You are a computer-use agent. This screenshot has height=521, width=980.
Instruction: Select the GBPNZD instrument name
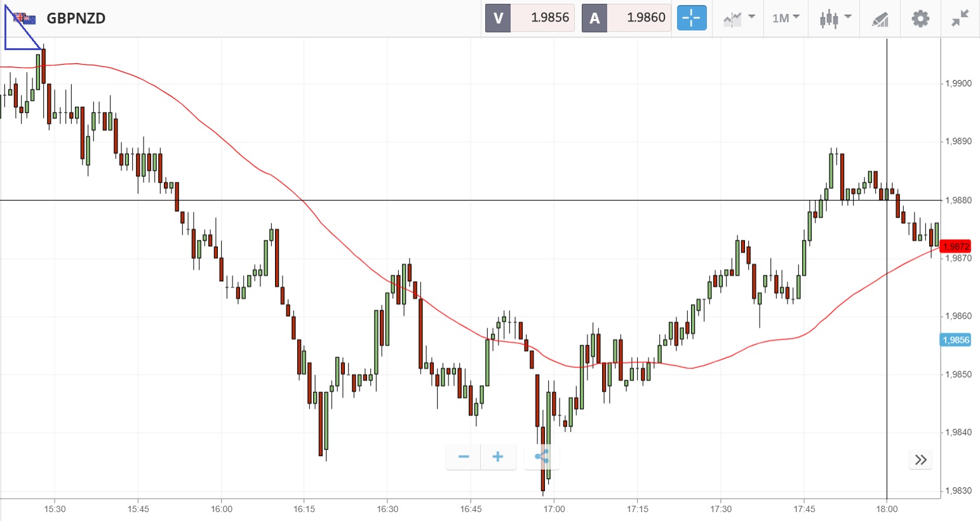point(76,18)
